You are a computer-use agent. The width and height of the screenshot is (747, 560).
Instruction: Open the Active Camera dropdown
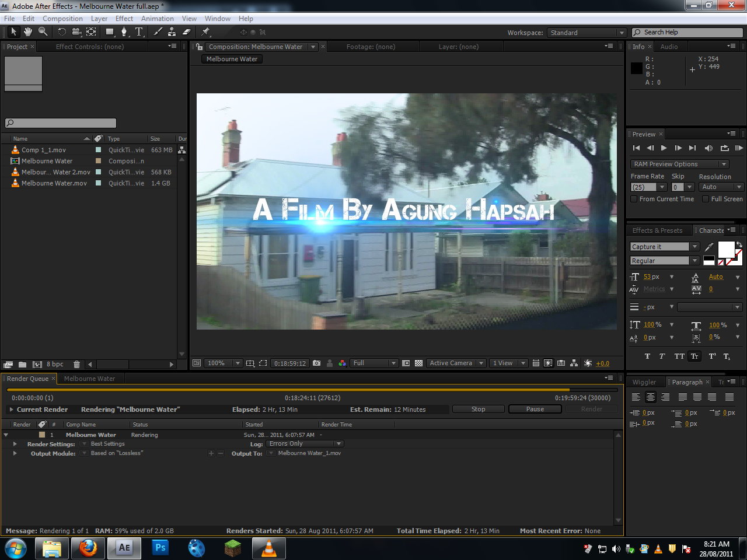[x=456, y=363]
